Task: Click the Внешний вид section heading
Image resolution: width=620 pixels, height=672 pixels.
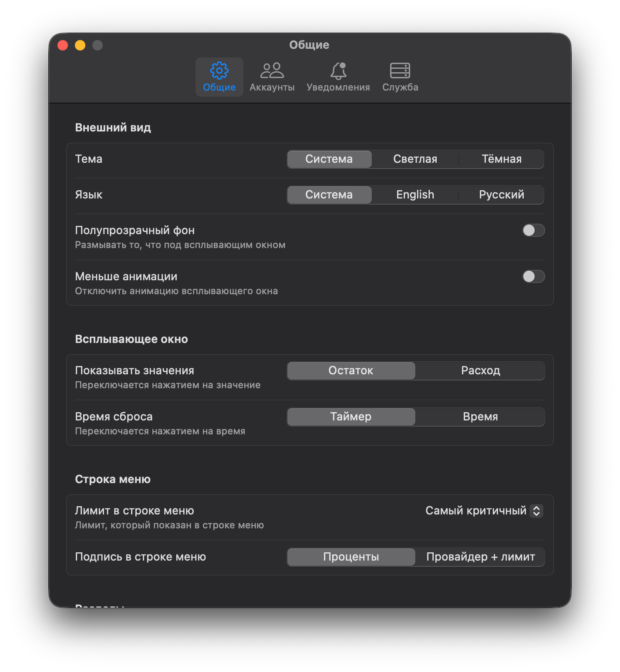Action: point(113,128)
